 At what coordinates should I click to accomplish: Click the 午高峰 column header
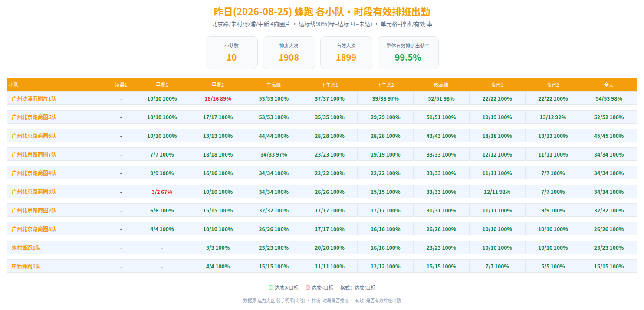(x=274, y=85)
